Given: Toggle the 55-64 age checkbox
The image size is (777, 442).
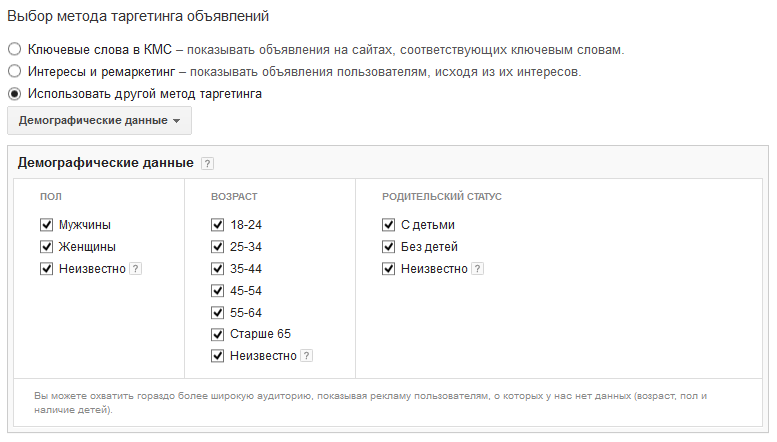Looking at the screenshot, I should pyautogui.click(x=218, y=313).
